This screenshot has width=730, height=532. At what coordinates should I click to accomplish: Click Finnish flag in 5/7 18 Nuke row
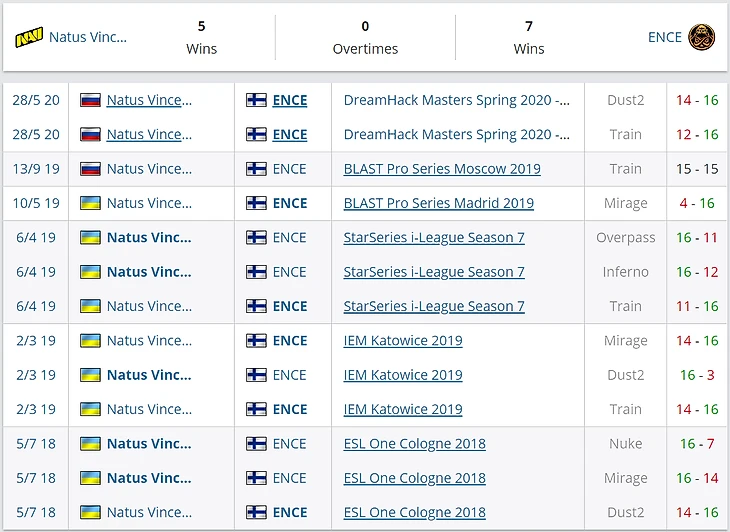tap(256, 444)
